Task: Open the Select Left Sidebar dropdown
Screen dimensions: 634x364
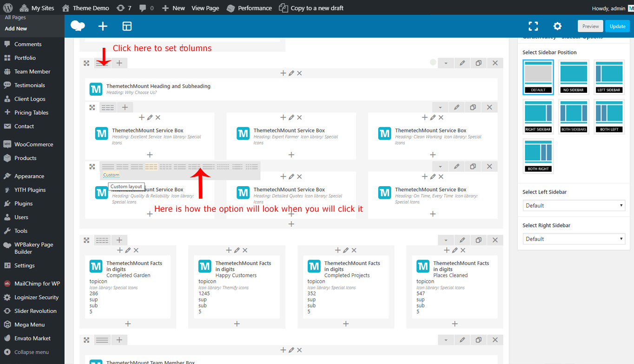Action: [x=574, y=205]
